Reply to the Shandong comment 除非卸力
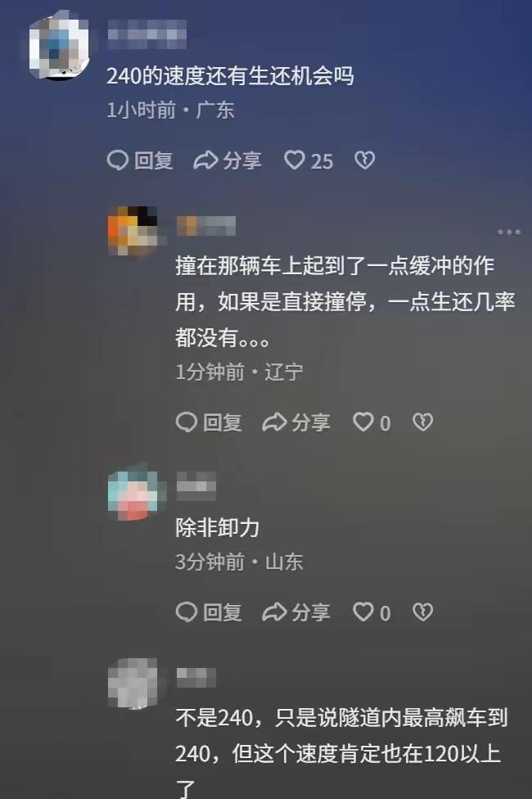The image size is (532, 799). pos(209,612)
